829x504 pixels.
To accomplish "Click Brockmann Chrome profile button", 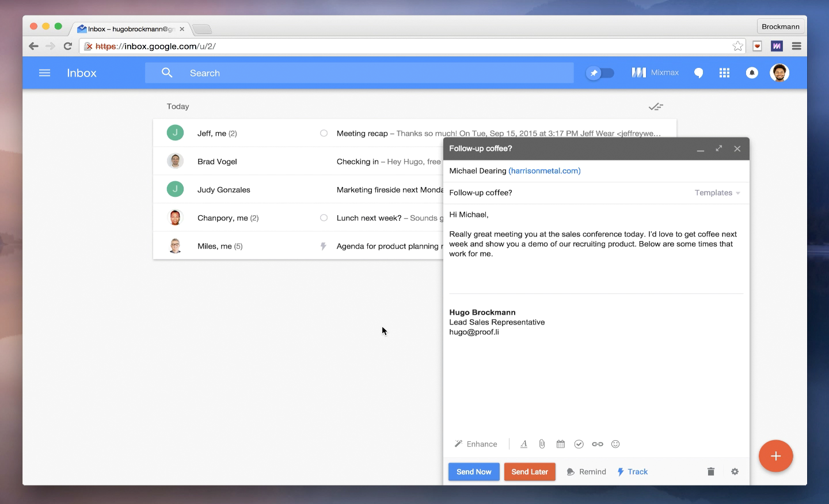I will pos(780,26).
